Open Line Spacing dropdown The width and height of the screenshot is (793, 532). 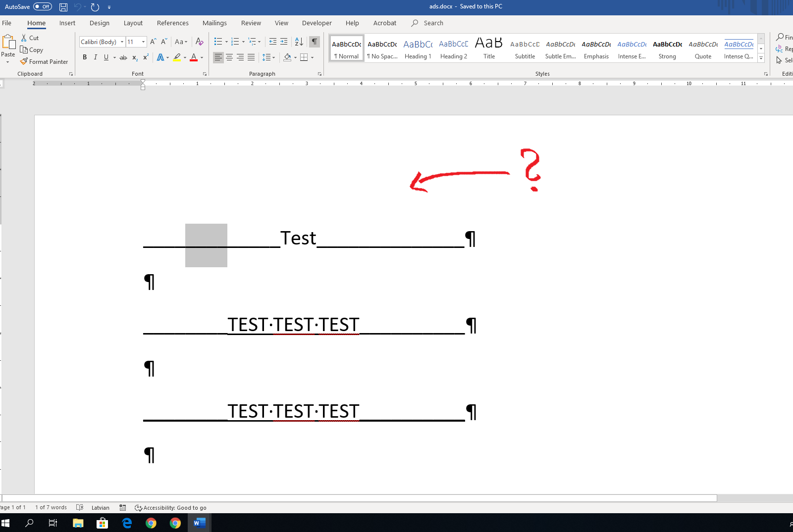[268, 57]
